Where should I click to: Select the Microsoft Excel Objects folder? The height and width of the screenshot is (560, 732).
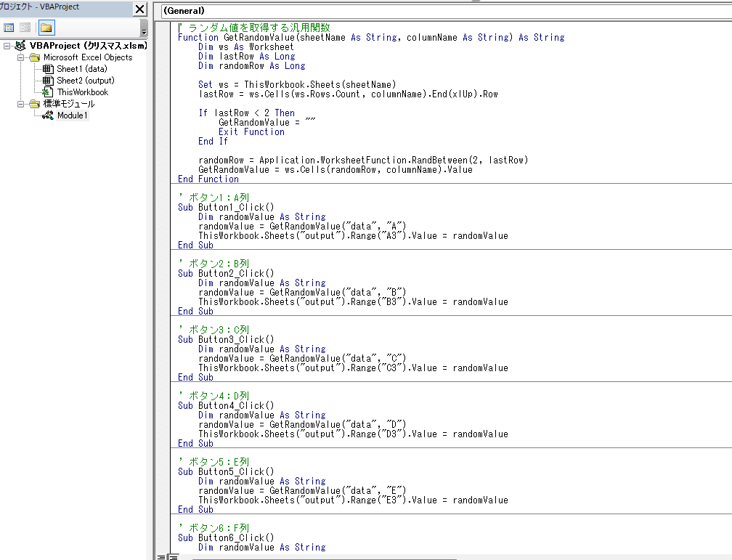pos(88,57)
